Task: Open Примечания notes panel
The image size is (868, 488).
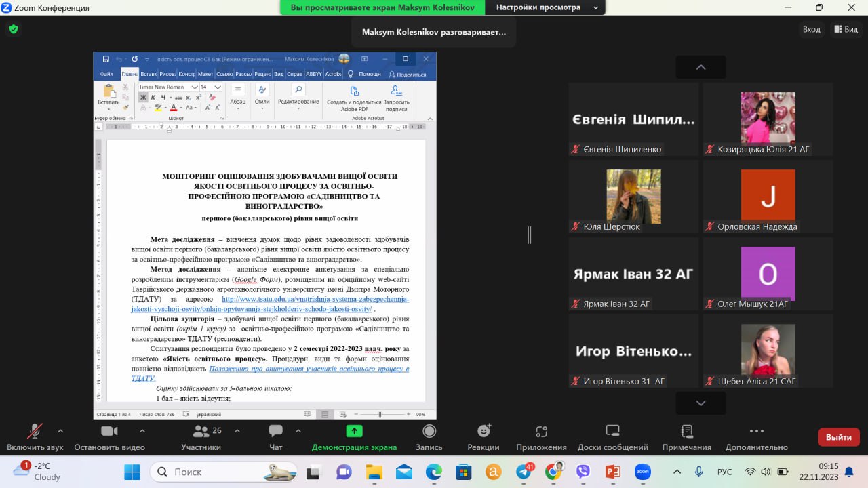Action: pyautogui.click(x=686, y=437)
